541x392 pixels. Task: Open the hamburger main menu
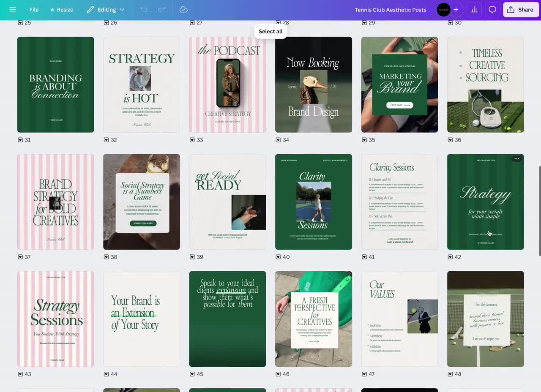pyautogui.click(x=12, y=9)
